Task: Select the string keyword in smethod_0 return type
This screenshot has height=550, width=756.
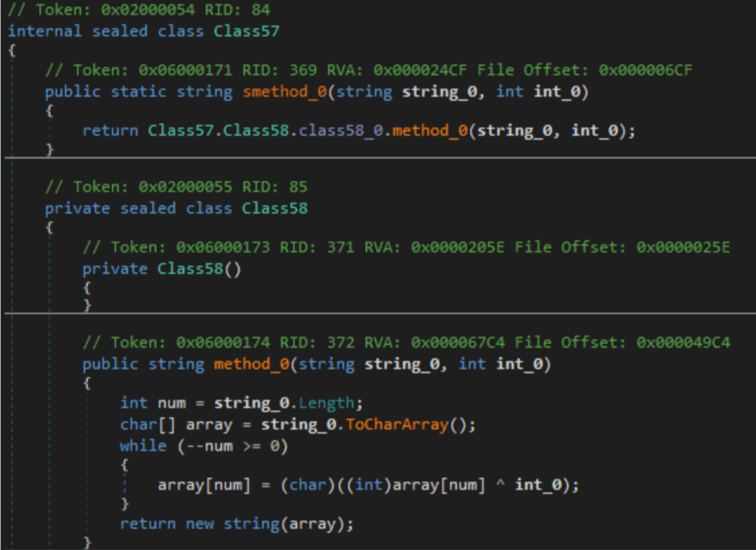Action: [x=205, y=92]
